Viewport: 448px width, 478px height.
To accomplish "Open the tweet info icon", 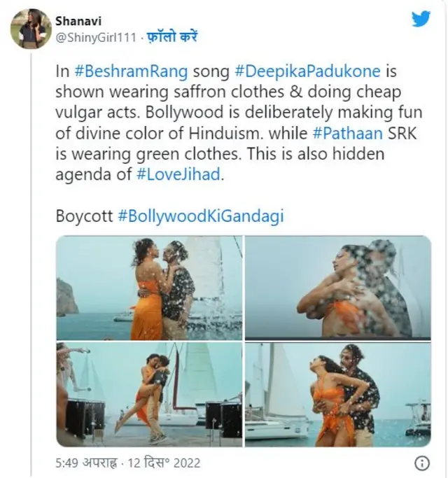I will pyautogui.click(x=422, y=463).
